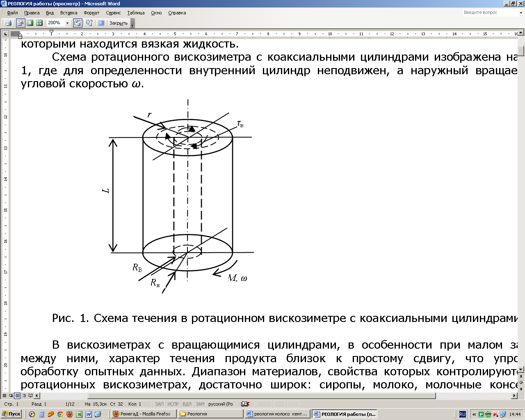Click horizontal scrollbar left arrow
The image size is (525, 420).
[x=37, y=395]
